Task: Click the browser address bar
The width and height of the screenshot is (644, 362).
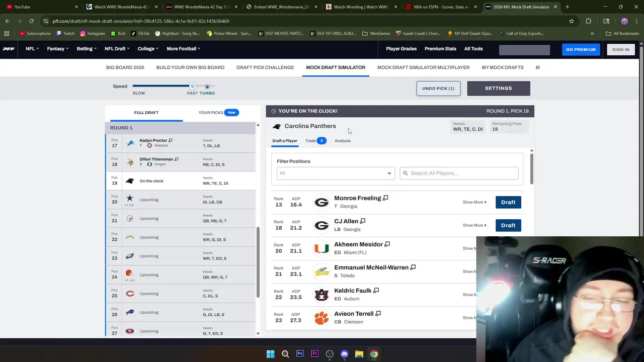Action: pos(302,21)
